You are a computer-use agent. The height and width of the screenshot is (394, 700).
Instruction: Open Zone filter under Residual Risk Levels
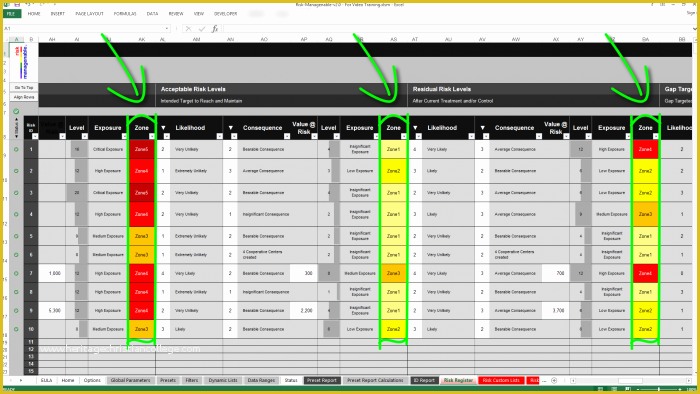tap(655, 136)
